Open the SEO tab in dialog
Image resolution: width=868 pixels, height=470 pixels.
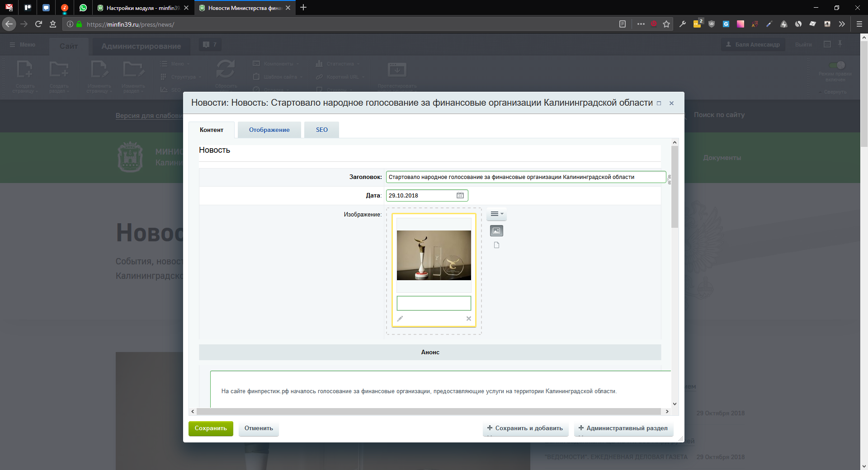click(321, 130)
